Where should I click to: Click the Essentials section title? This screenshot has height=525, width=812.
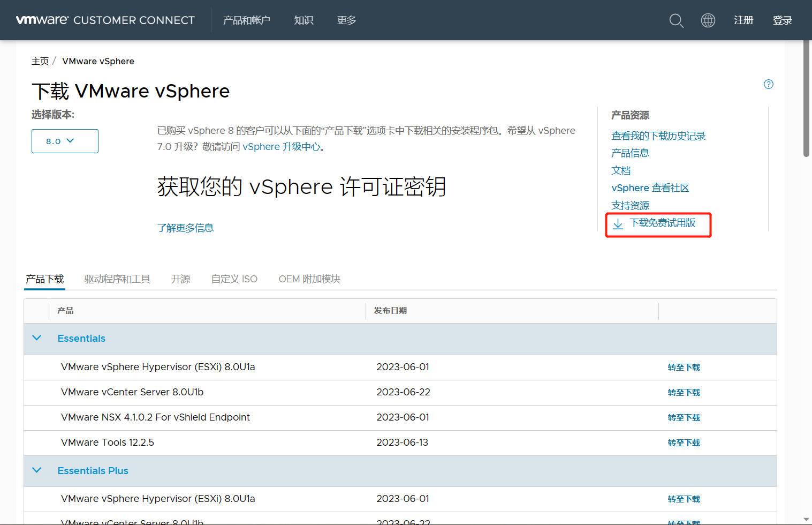[x=81, y=339]
